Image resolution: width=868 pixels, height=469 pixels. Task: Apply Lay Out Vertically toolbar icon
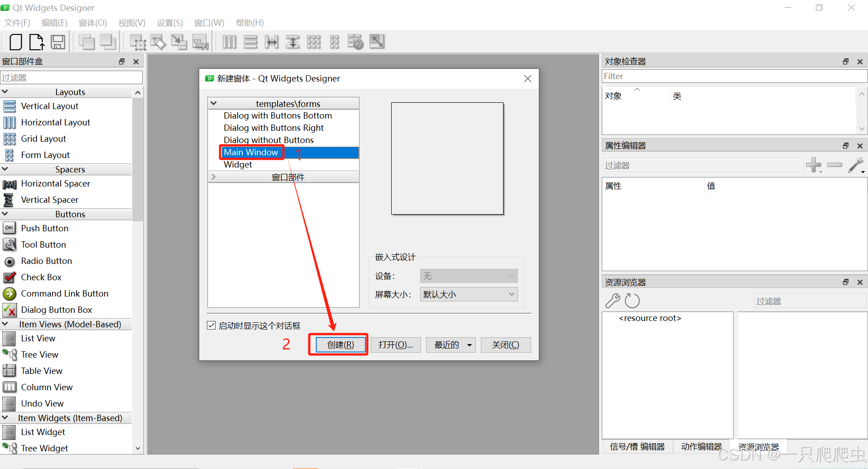click(x=250, y=42)
